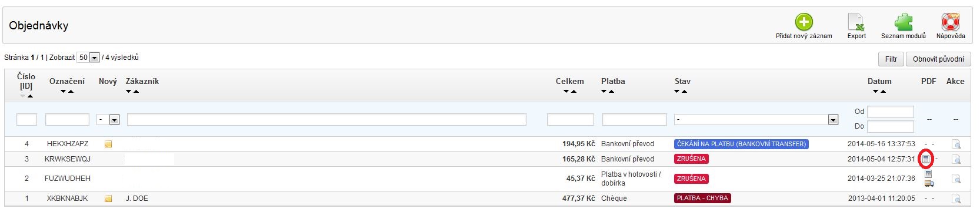Open the Stav status filter dropdown
Viewport: 980px width, 212px height.
tap(756, 120)
